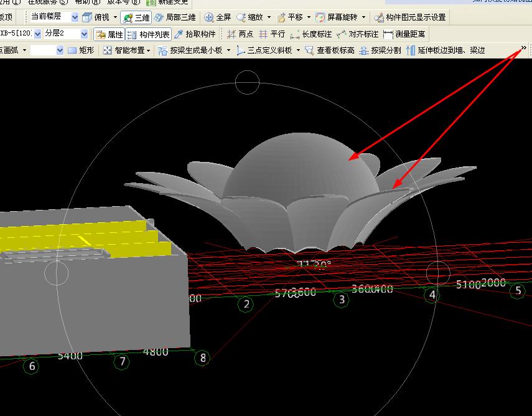Click the 新建变更 button
Viewport: 532px width, 416px height.
[x=167, y=2]
